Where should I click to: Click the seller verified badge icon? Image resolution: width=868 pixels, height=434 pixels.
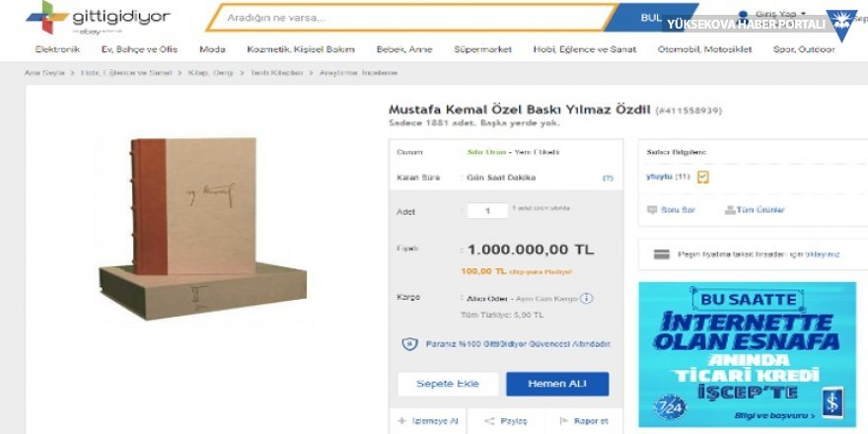[703, 177]
